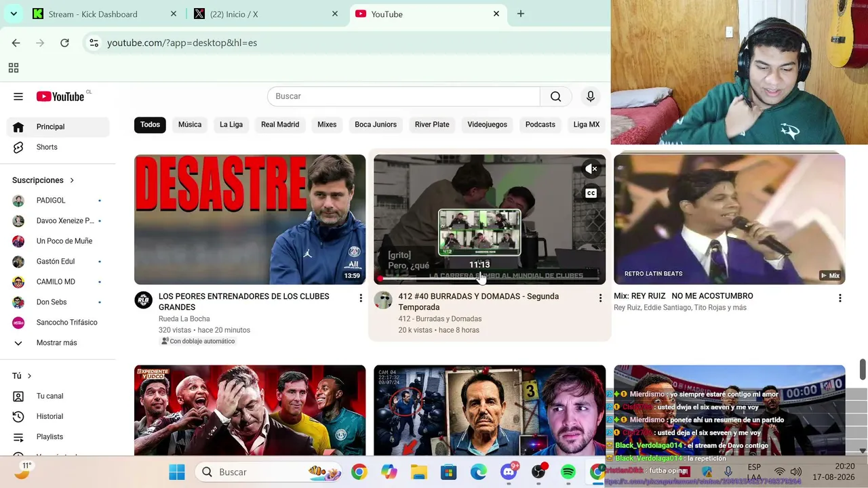Open the Chrome apps grid shortcut
Screen dimensions: 868x488
pyautogui.click(x=13, y=68)
